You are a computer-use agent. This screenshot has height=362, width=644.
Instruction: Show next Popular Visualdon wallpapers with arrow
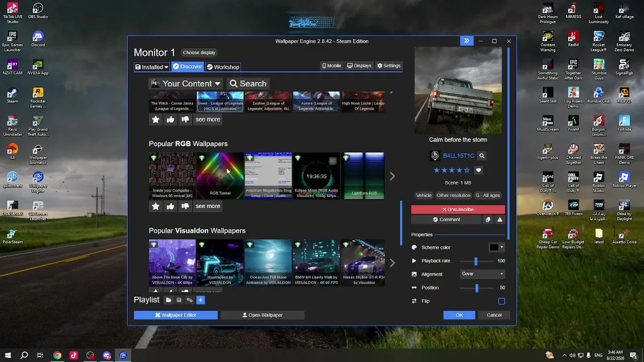click(x=392, y=263)
